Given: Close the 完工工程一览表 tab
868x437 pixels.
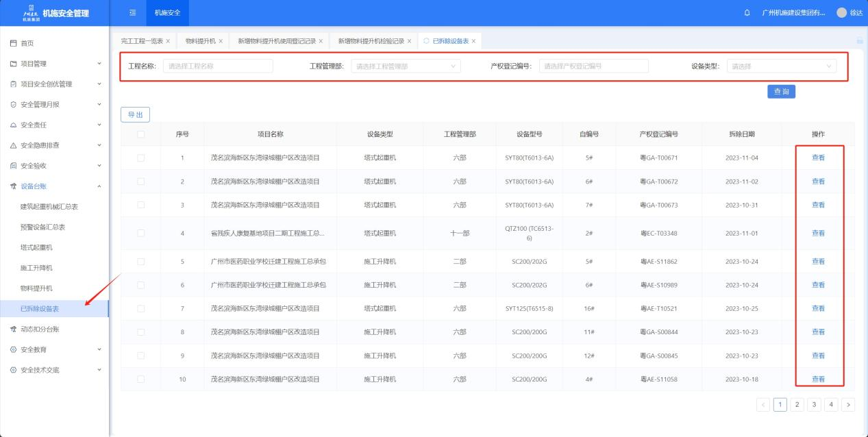Looking at the screenshot, I should tap(168, 41).
